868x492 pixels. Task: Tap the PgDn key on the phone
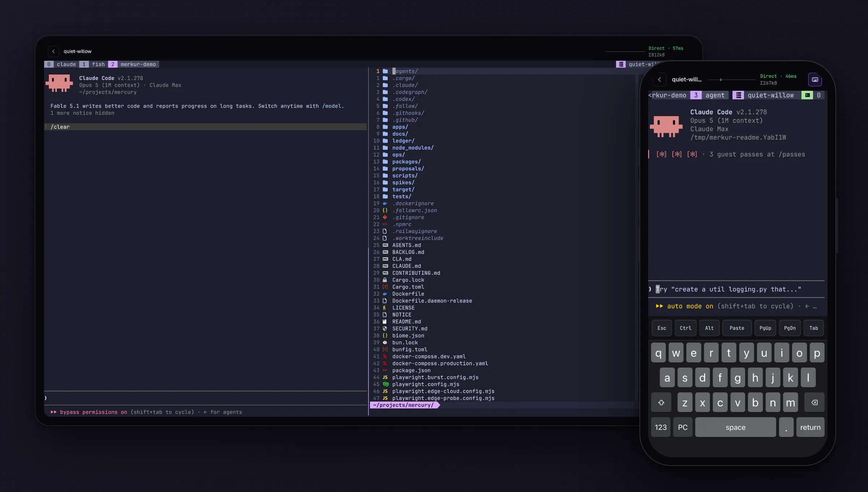pos(790,328)
